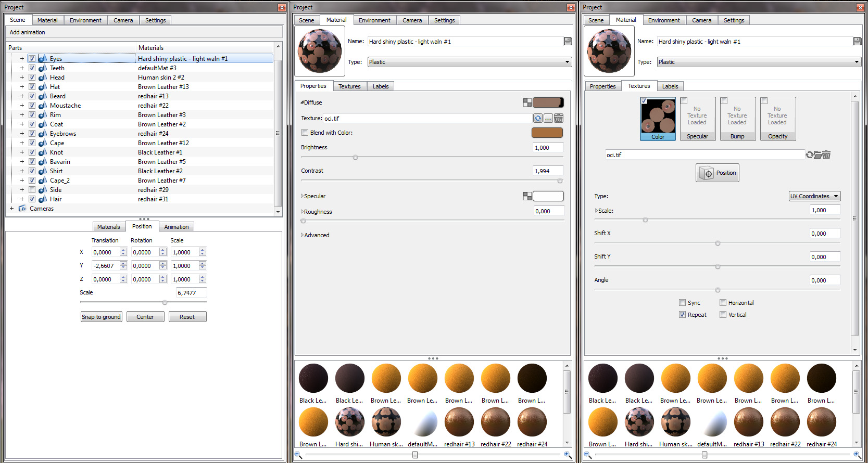The height and width of the screenshot is (463, 868).
Task: Open the UV Coordinates mapping dropdown
Action: tap(814, 196)
